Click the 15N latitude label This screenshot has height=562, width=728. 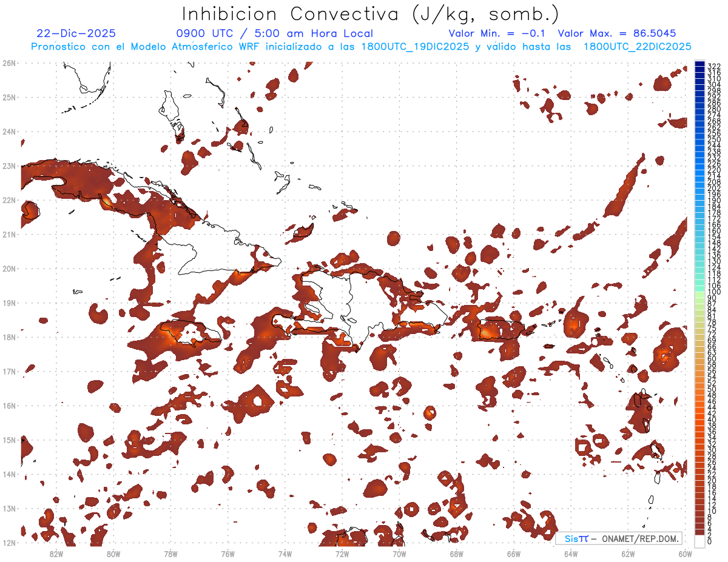coord(9,440)
